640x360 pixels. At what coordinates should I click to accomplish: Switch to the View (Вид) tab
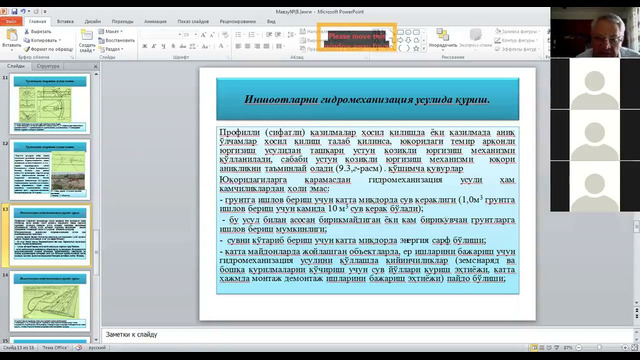pos(271,21)
